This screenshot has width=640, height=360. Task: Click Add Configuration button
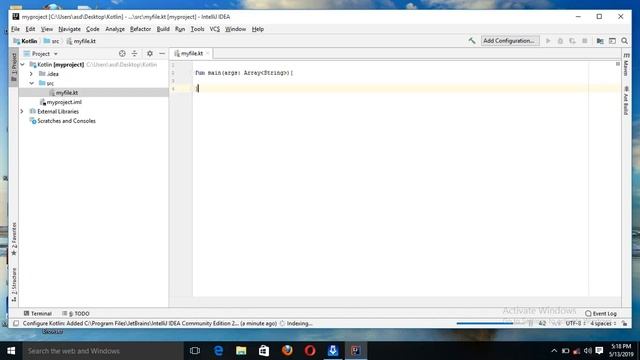click(x=509, y=41)
